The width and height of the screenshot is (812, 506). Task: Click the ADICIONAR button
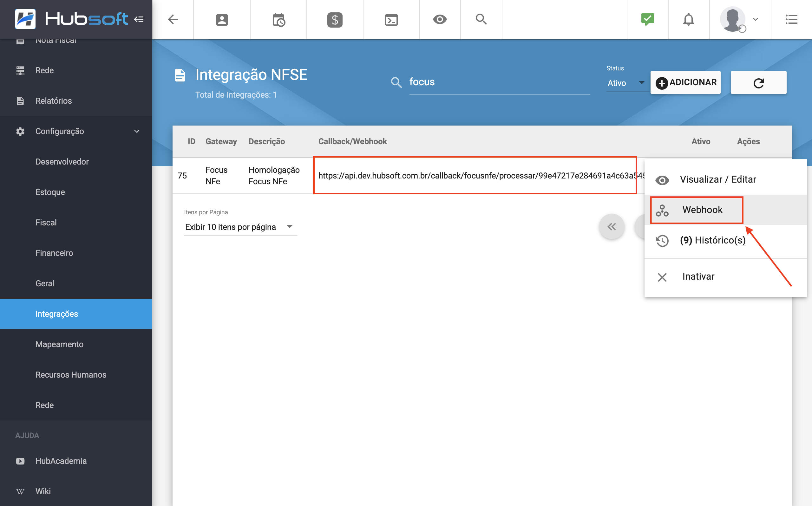pyautogui.click(x=685, y=82)
